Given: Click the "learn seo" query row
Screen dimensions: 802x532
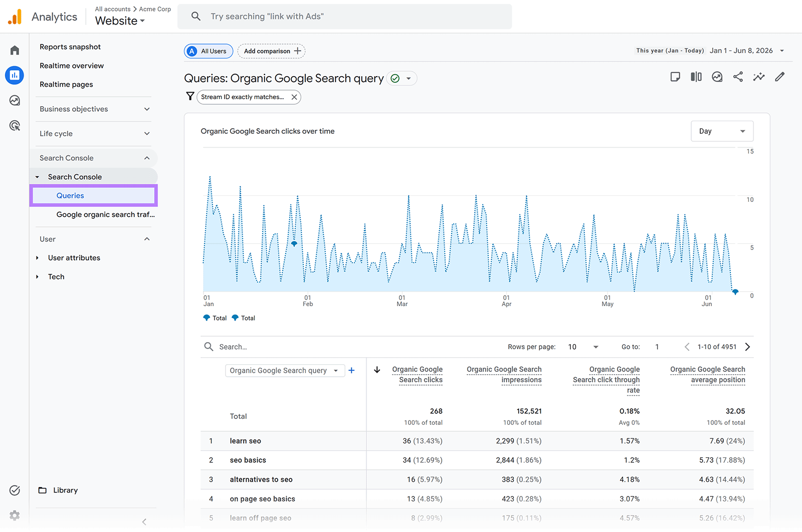Looking at the screenshot, I should (477, 441).
